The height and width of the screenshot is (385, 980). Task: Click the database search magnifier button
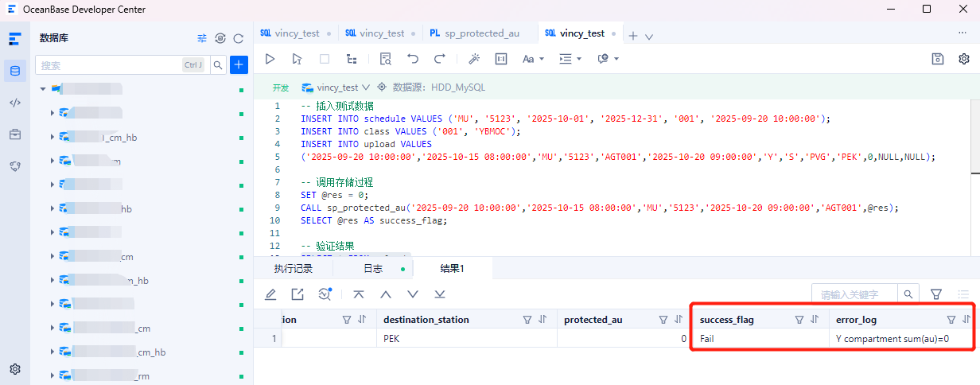tap(217, 65)
